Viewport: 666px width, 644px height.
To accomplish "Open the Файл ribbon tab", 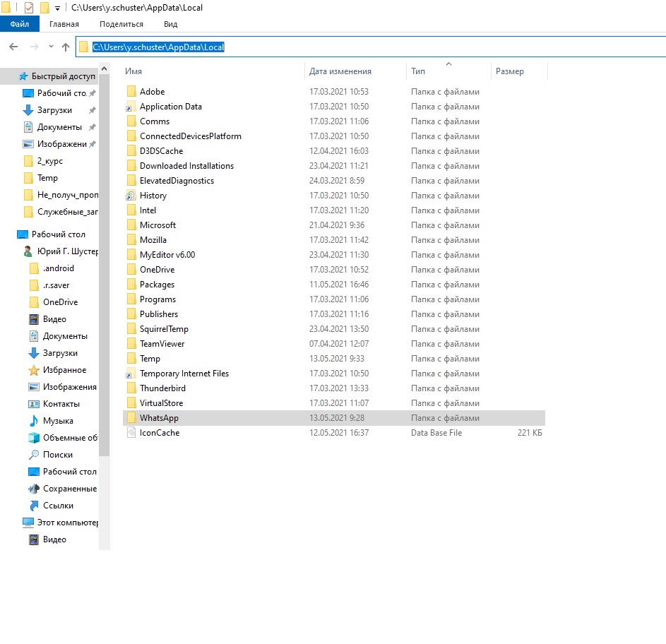I will click(x=20, y=24).
